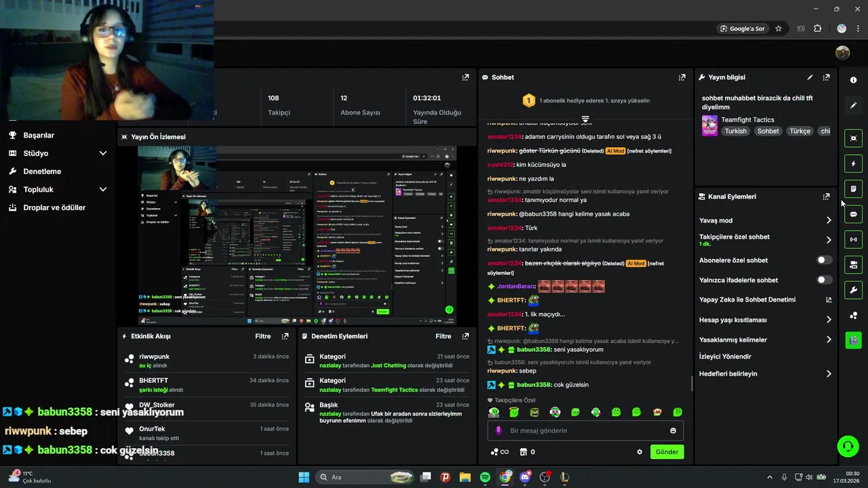868x488 pixels.
Task: Click the broadcast signal sidebar icon
Action: pyautogui.click(x=853, y=239)
